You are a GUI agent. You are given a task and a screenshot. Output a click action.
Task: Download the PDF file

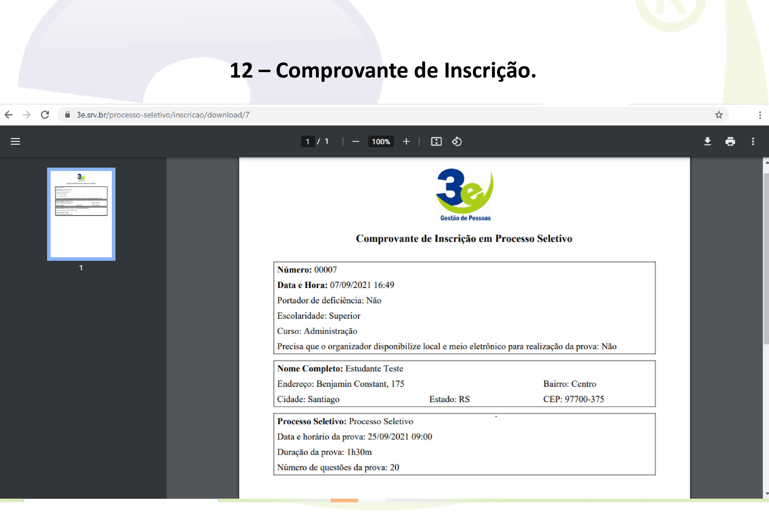[x=707, y=142]
